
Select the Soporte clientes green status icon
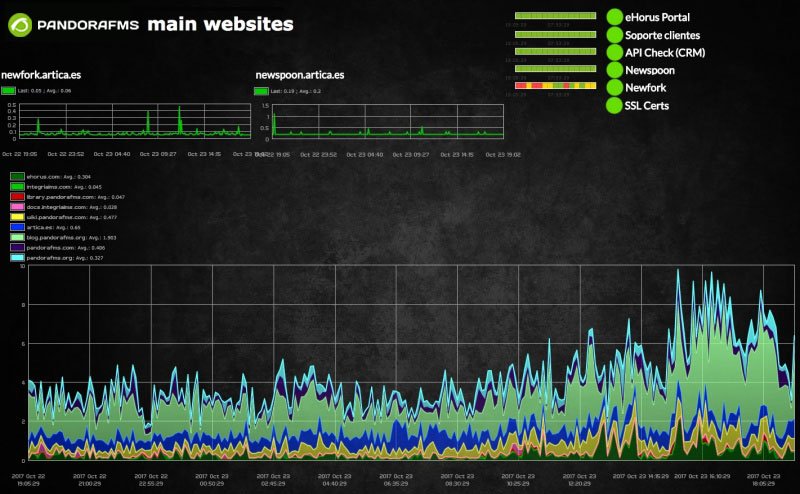(614, 35)
